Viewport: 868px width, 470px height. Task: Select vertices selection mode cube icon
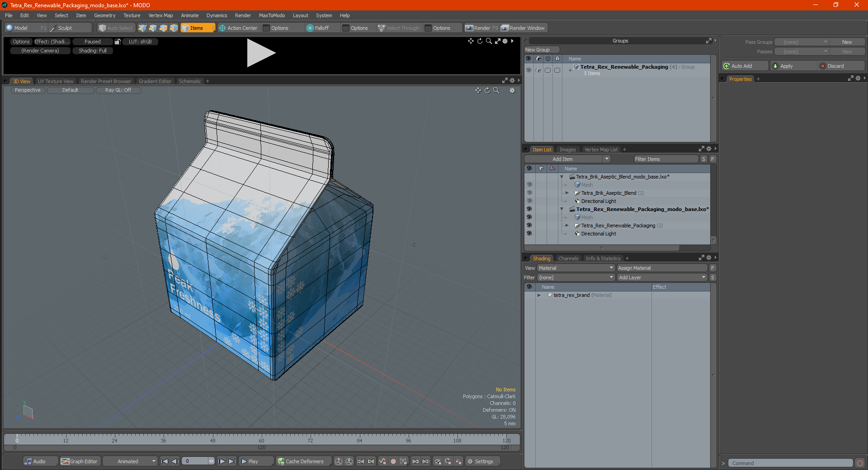pyautogui.click(x=142, y=28)
